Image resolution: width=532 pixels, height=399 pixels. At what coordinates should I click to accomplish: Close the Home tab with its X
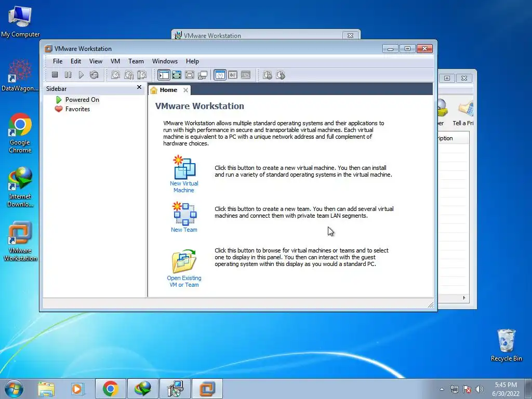185,90
